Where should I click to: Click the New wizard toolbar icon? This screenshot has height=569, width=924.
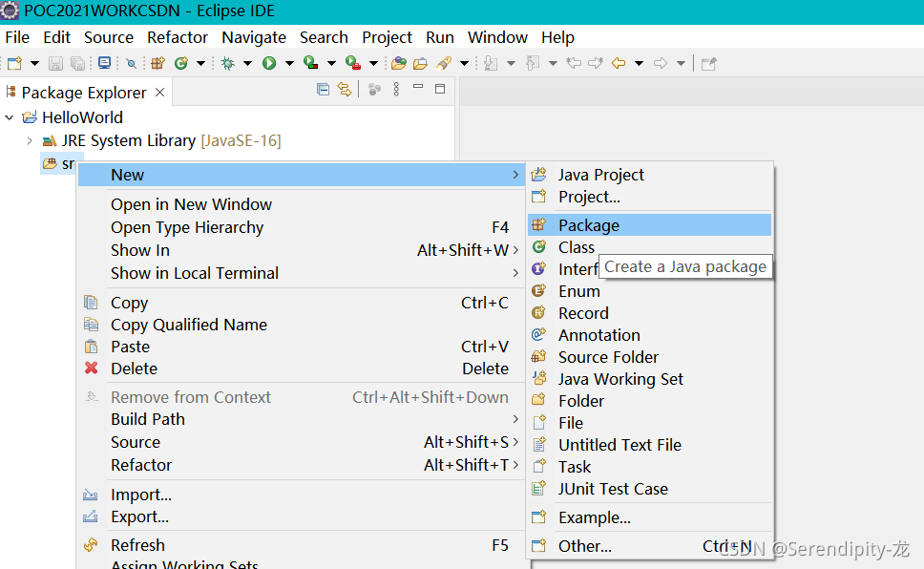[x=14, y=63]
